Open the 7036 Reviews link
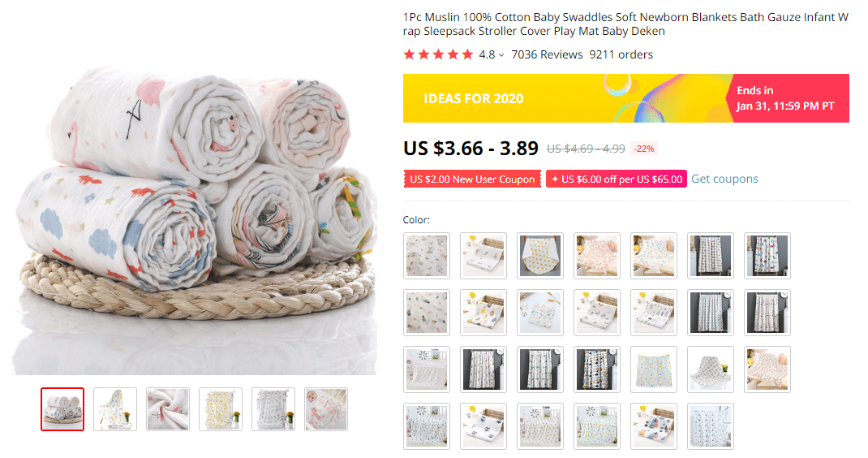 (547, 54)
